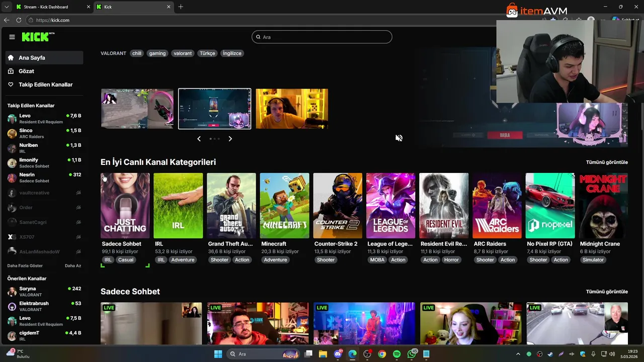Open Ana Sayfa in the sidebar

(x=44, y=58)
